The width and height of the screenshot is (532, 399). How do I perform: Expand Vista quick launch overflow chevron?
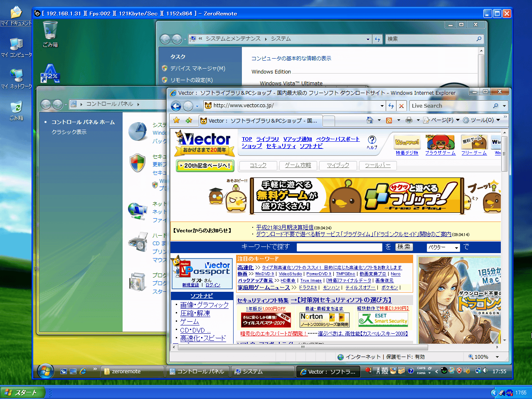click(95, 369)
